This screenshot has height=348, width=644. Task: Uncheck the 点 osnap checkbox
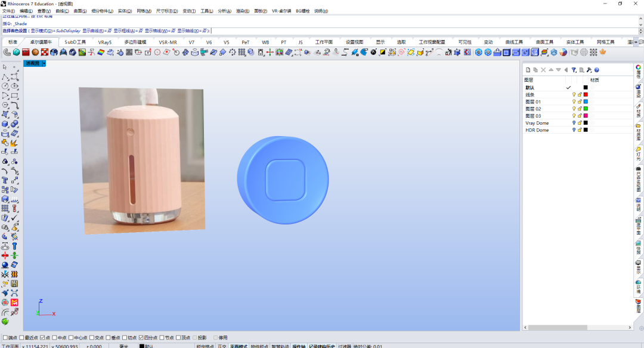point(42,338)
